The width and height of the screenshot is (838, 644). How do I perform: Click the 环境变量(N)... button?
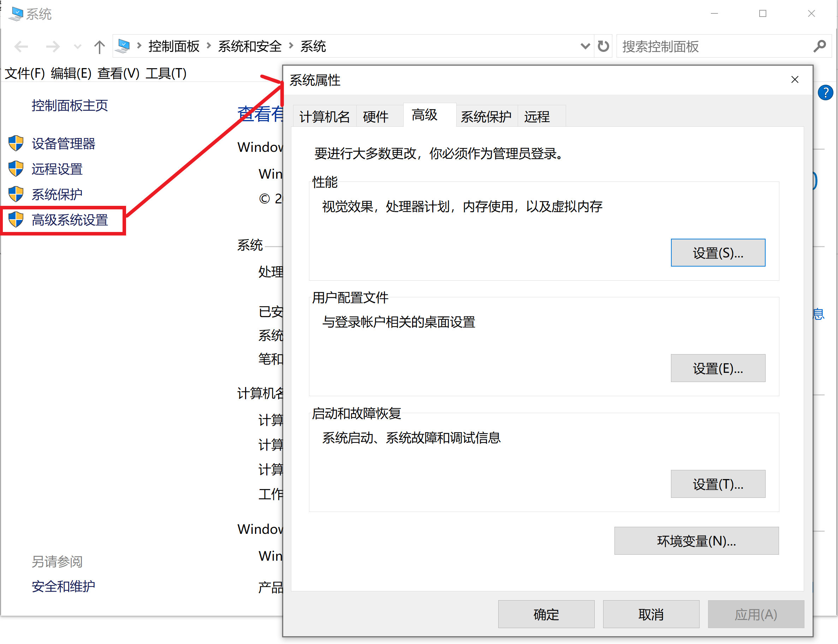[696, 541]
